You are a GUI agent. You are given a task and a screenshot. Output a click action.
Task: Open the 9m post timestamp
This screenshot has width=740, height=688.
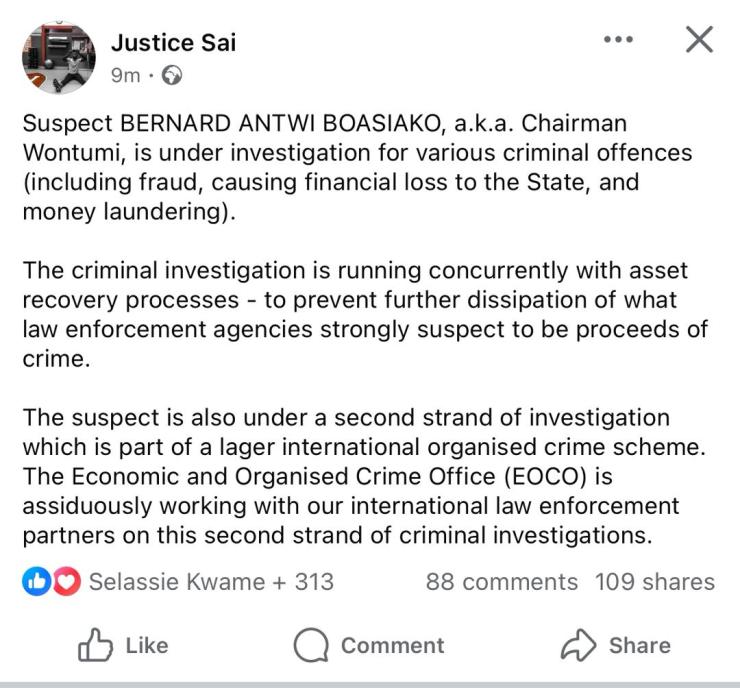126,75
